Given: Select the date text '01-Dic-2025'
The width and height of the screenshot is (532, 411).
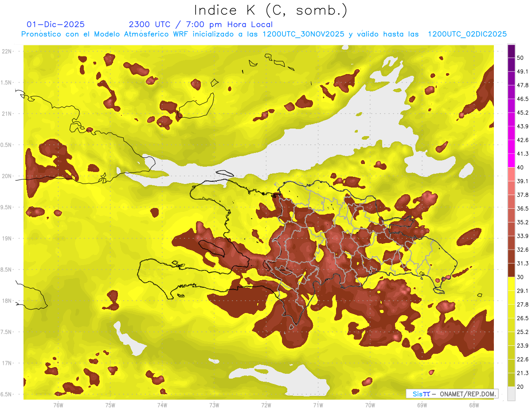Looking at the screenshot, I should pos(55,24).
